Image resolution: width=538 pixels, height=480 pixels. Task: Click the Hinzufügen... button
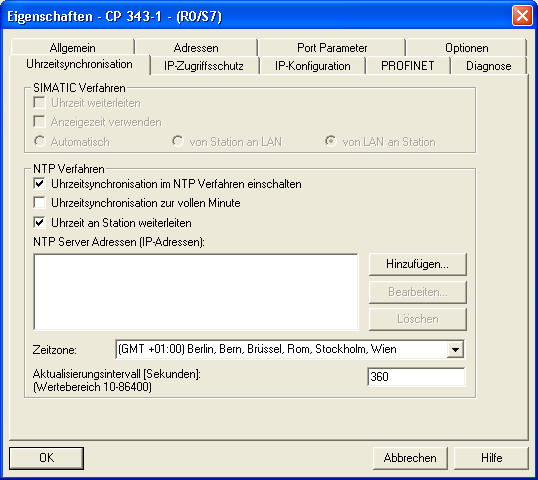(418, 264)
